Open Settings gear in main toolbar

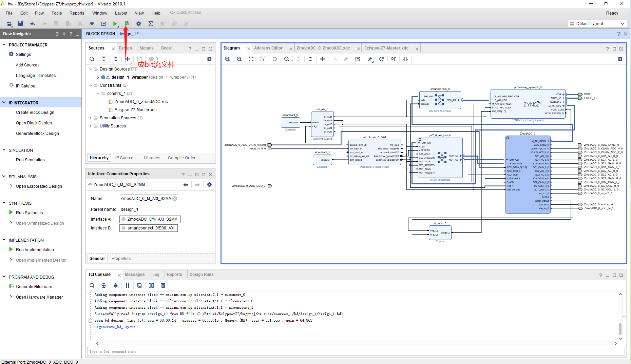[x=139, y=24]
